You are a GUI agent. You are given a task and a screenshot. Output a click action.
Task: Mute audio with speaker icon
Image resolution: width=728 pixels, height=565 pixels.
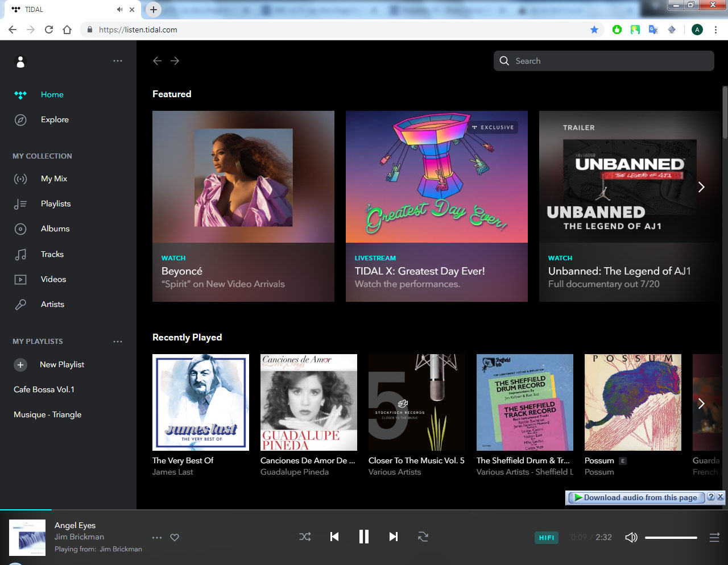coord(631,537)
